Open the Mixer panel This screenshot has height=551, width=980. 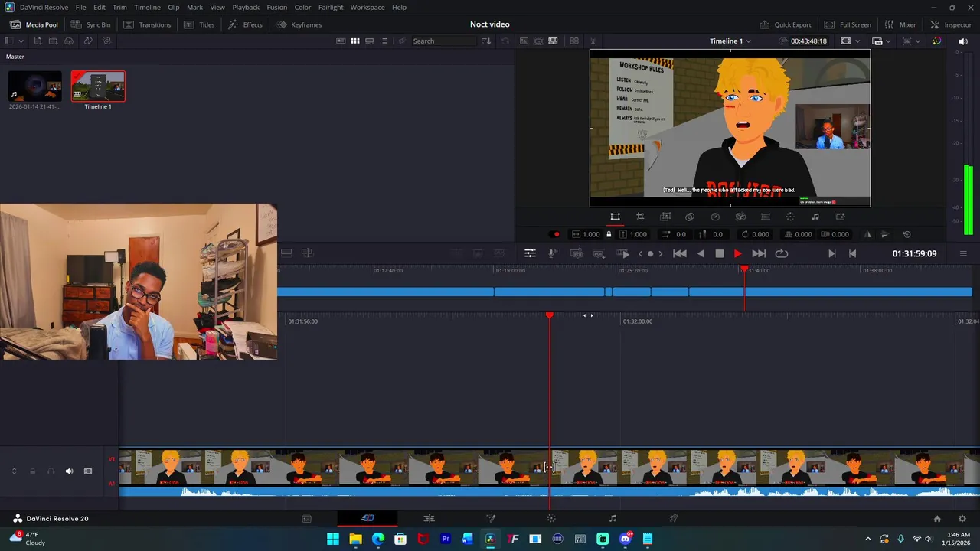click(900, 24)
